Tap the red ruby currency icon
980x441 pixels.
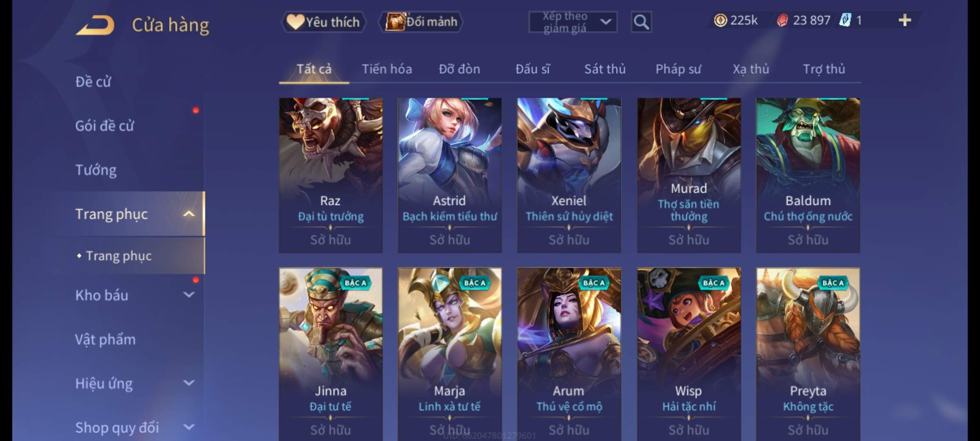click(782, 20)
